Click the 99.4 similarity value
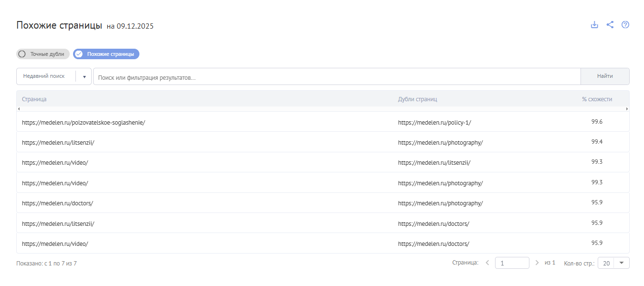644x286 pixels. [597, 142]
